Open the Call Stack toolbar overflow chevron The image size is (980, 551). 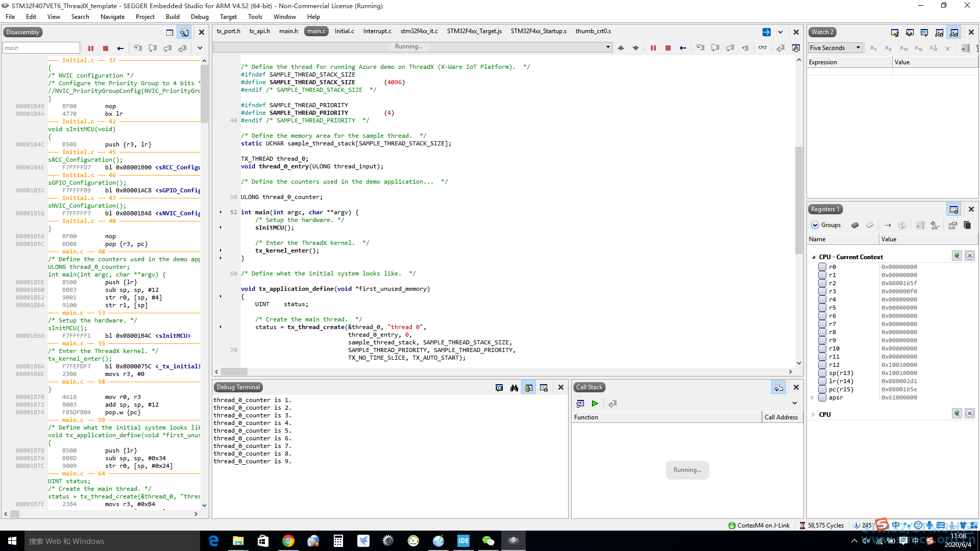795,404
